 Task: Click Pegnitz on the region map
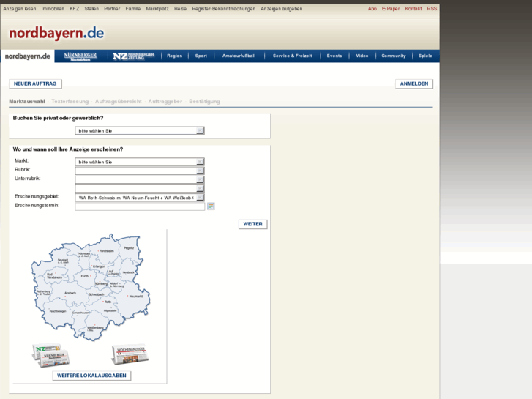point(129,248)
